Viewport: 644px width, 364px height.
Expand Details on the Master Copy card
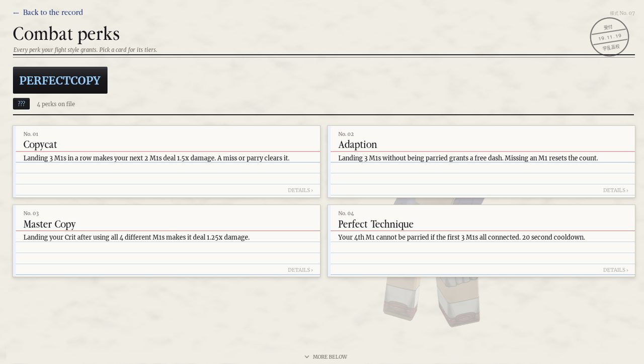(x=300, y=270)
